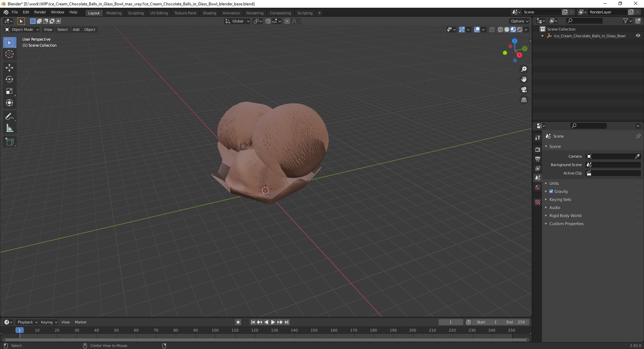Switch to Sculpting workspace tab
This screenshot has height=349, width=644.
[136, 13]
